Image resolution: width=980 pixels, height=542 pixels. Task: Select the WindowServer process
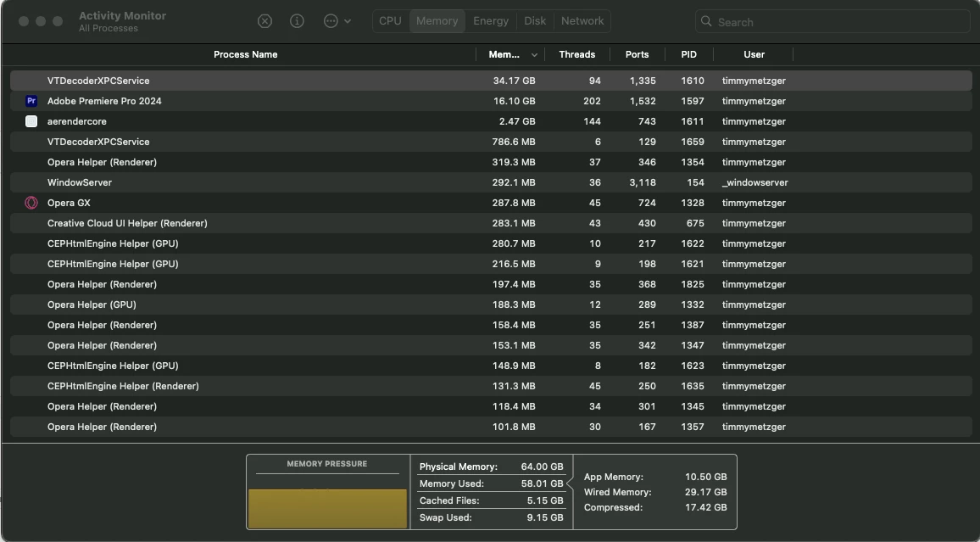(491, 182)
